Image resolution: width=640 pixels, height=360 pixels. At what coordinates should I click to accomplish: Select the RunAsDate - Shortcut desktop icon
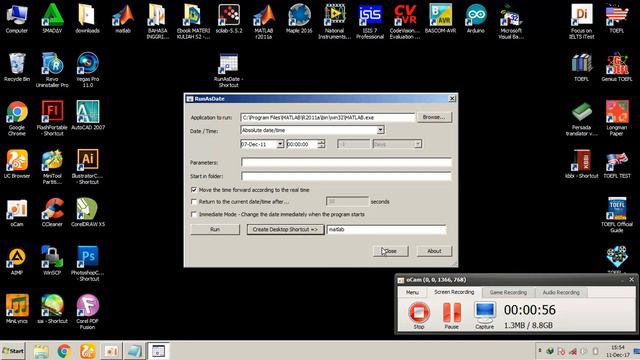coord(229,70)
